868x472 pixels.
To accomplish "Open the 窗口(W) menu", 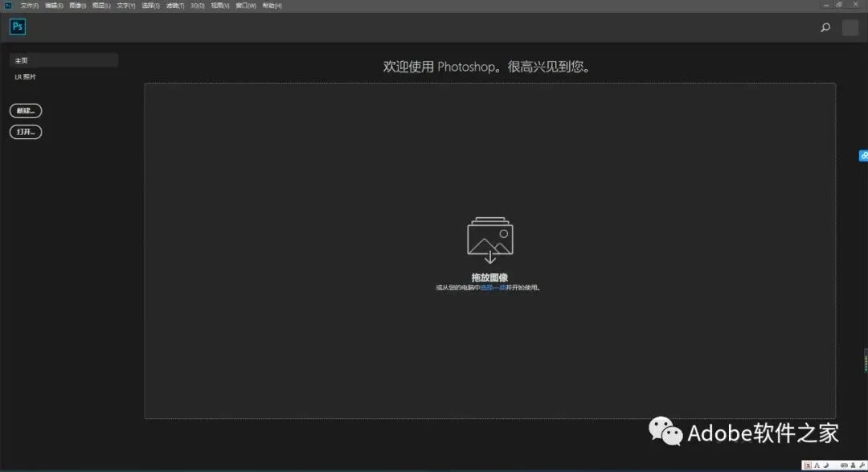I will (246, 6).
